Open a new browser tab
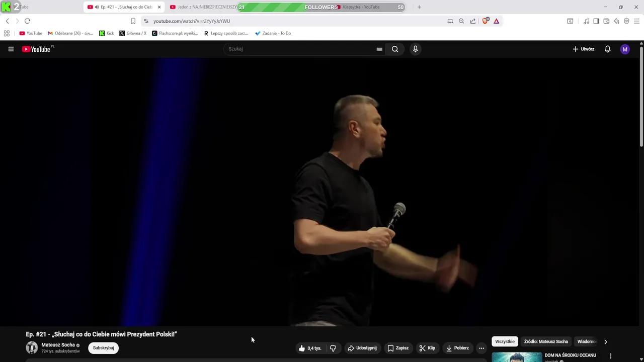The height and width of the screenshot is (362, 644). tap(419, 7)
